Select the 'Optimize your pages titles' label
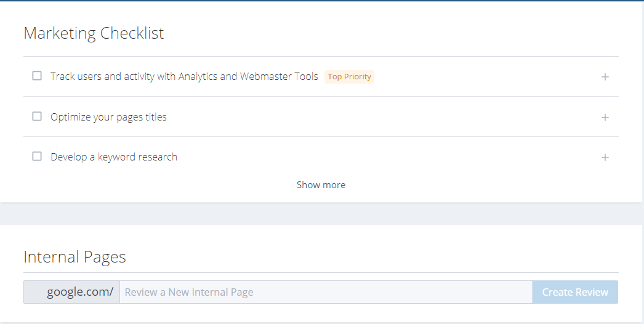 (108, 117)
